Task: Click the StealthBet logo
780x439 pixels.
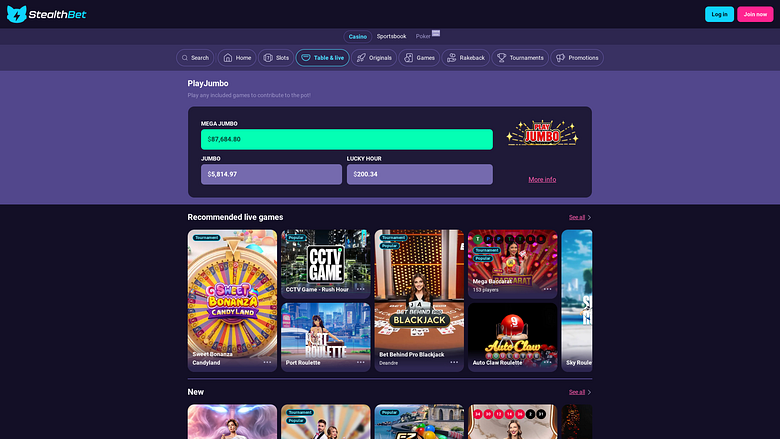Action: (46, 14)
